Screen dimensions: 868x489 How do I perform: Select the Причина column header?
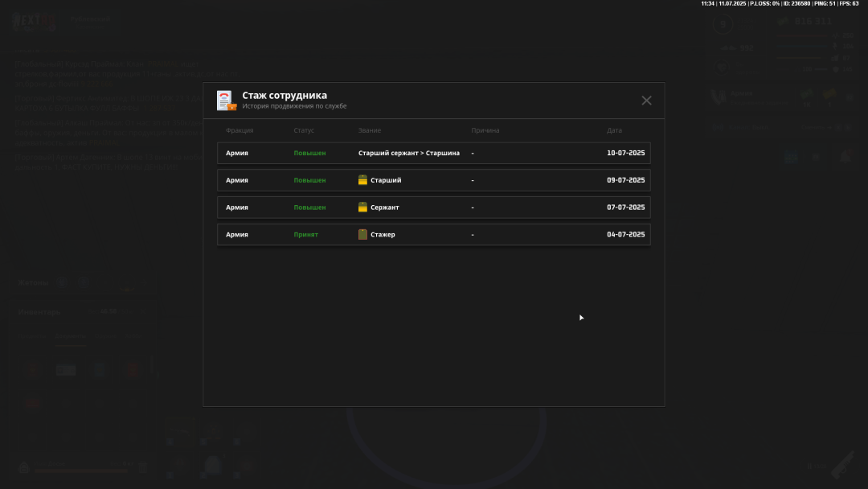click(485, 130)
